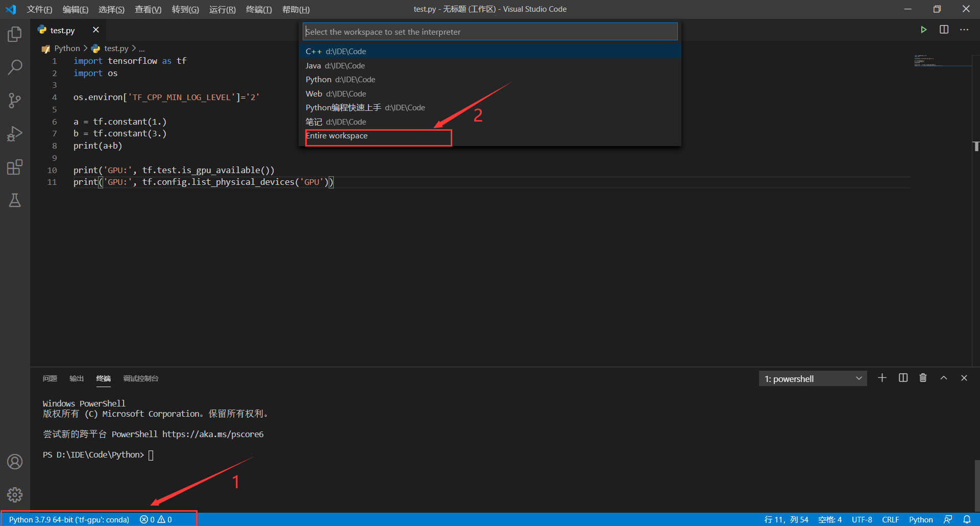Click test.py in breadcrumb
Viewport: 980px width, 526px height.
pos(116,49)
